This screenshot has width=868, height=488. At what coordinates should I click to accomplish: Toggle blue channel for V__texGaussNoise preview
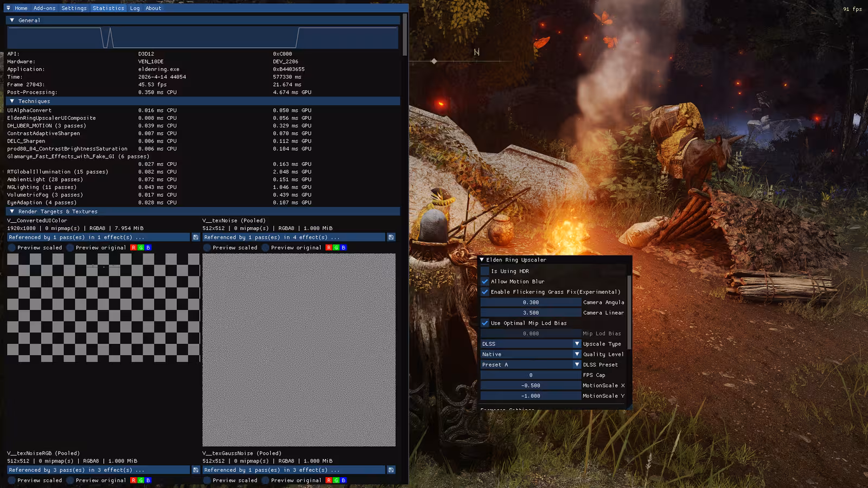click(x=343, y=480)
